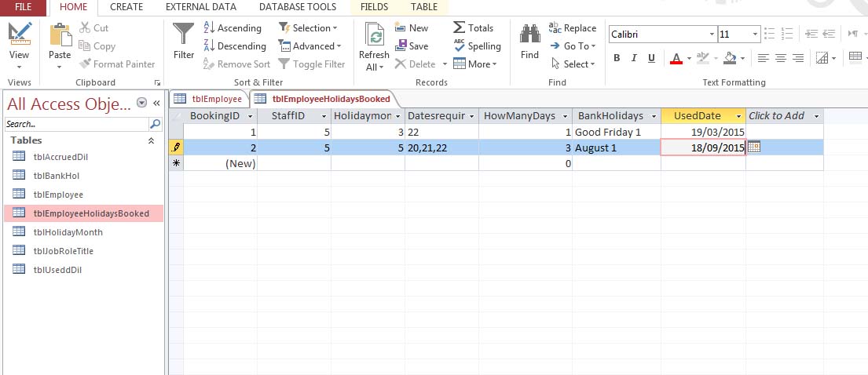The width and height of the screenshot is (868, 375).
Task: Open the All Access Objects menu arrow
Action: pos(141,103)
